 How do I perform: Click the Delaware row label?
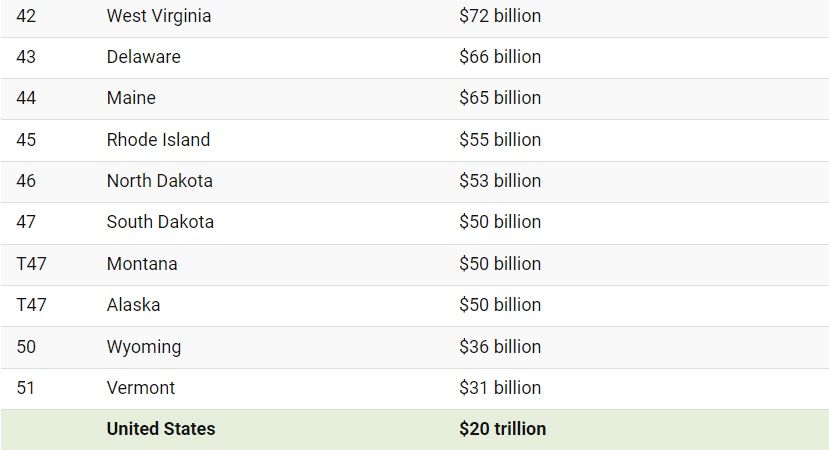pos(143,57)
